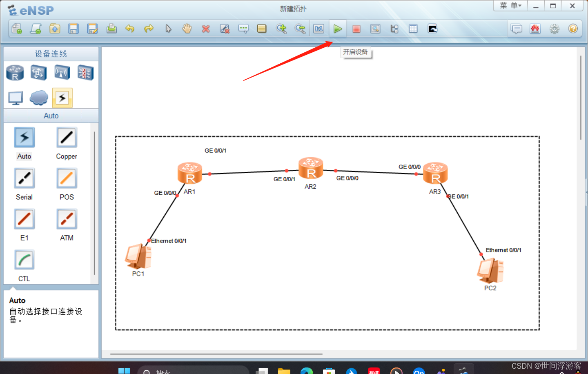Select host PC2 in the topology
The image size is (588, 374).
490,270
